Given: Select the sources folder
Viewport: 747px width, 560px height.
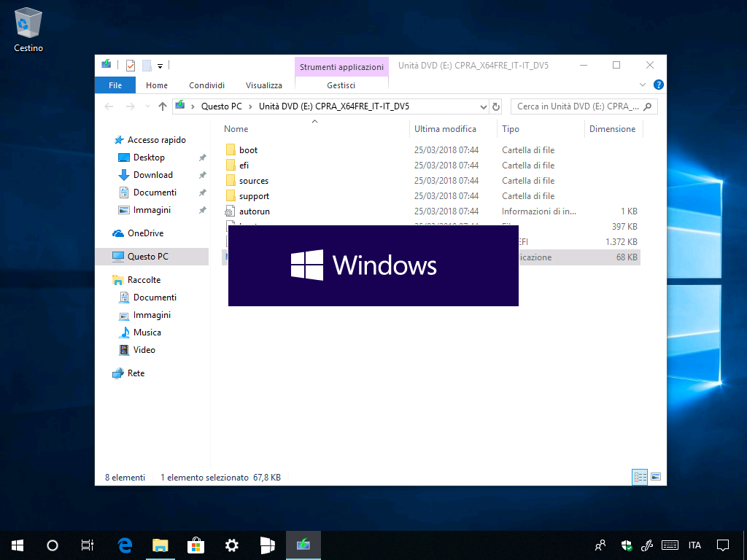Looking at the screenshot, I should pyautogui.click(x=254, y=181).
